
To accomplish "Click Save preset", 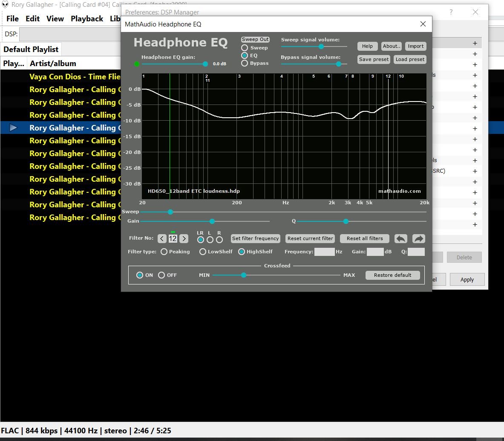I will point(374,60).
